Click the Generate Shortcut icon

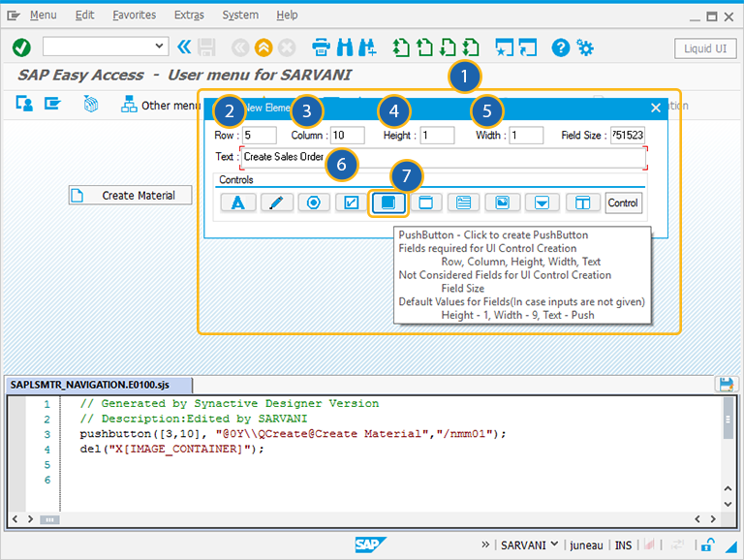[528, 47]
